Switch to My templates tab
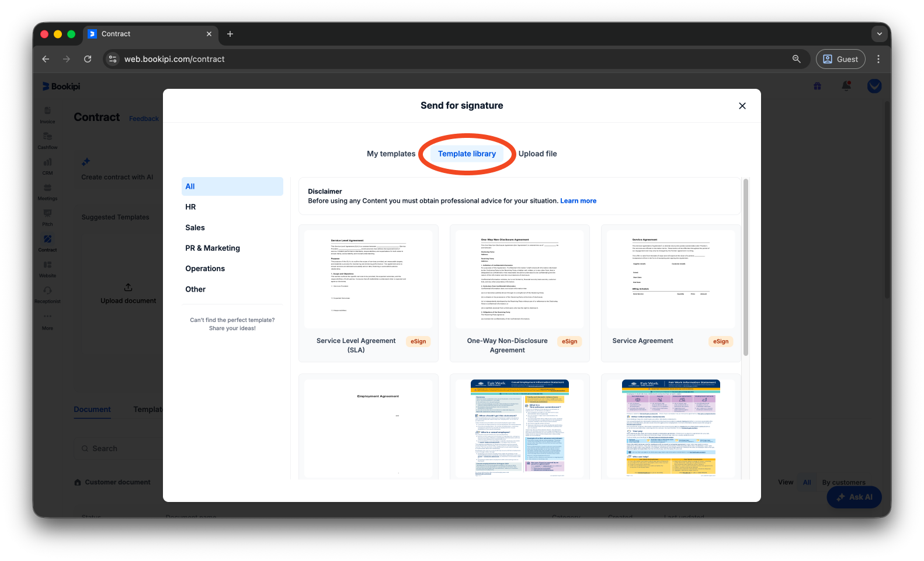Image resolution: width=924 pixels, height=561 pixels. pos(391,154)
